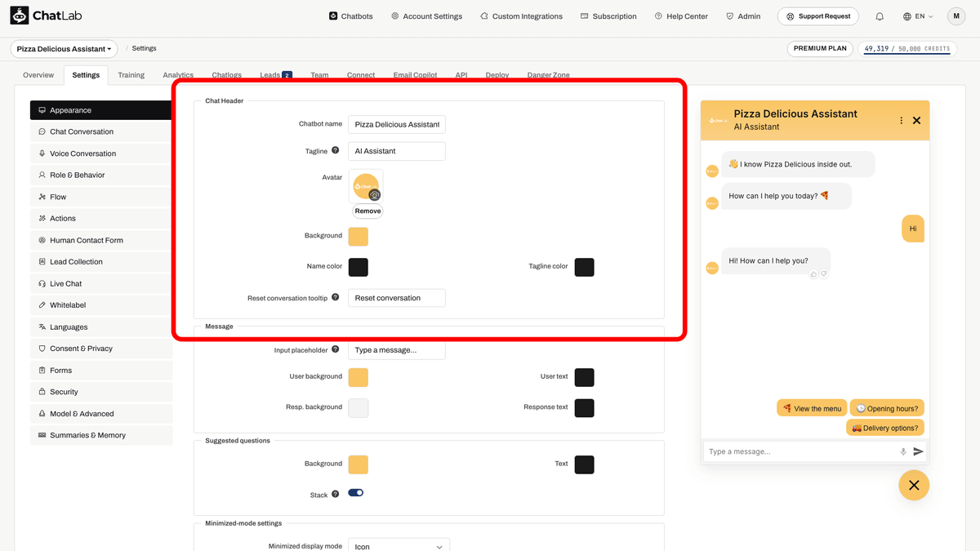
Task: Open Pizza Delicious Assistant chatbot dropdown
Action: [x=65, y=49]
